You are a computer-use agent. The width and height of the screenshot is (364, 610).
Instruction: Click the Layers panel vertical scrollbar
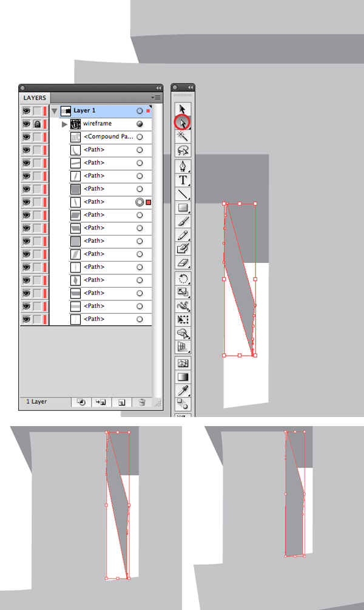(157, 251)
